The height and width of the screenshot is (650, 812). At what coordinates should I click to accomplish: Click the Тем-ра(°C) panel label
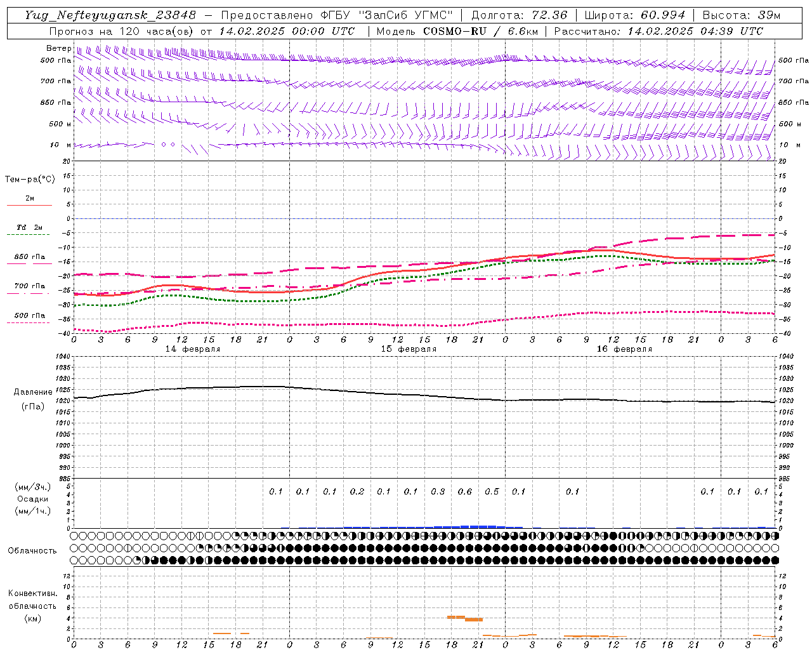pyautogui.click(x=30, y=180)
